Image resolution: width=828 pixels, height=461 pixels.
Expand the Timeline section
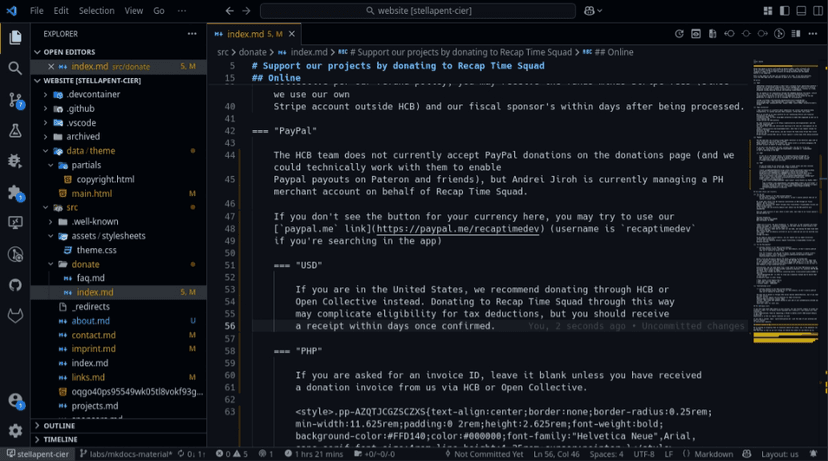(x=60, y=439)
